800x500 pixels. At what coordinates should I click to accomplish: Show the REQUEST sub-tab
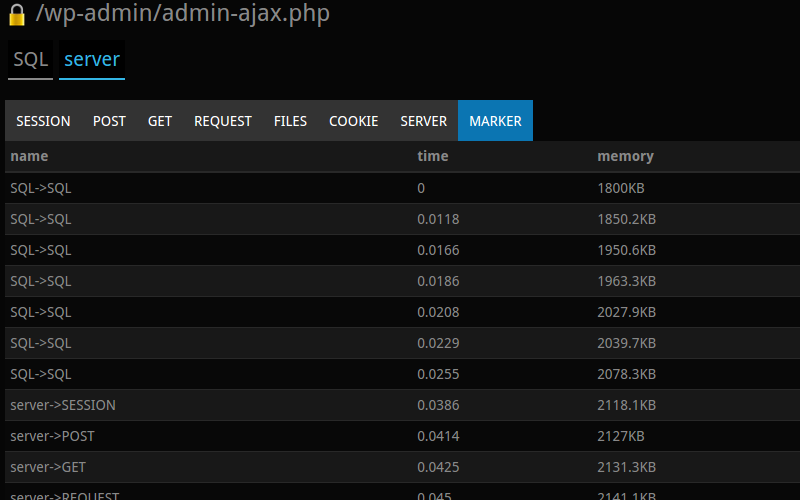pyautogui.click(x=223, y=121)
